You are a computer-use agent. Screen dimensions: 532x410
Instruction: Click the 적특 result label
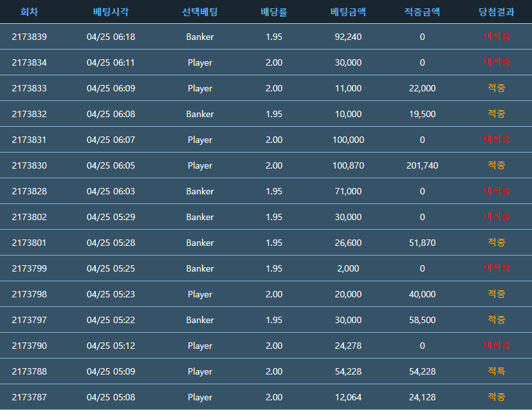[496, 371]
